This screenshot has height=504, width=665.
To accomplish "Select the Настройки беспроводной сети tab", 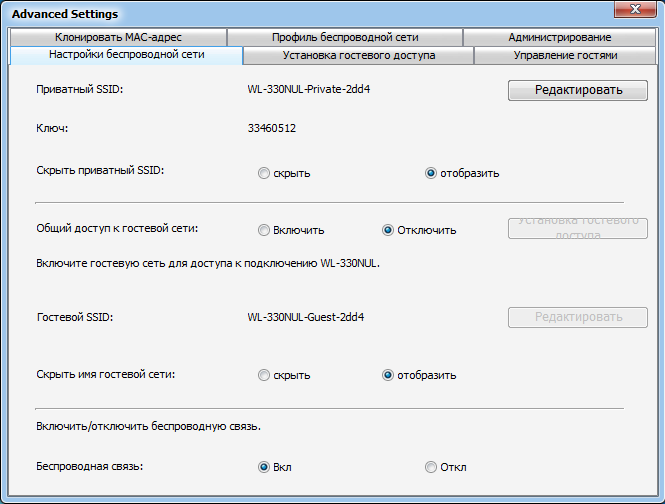I will [126, 55].
